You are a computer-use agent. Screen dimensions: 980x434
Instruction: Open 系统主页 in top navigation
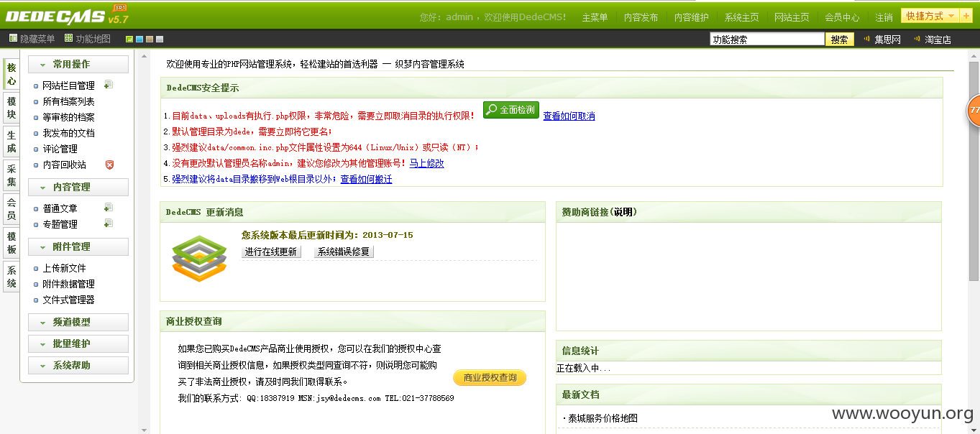click(741, 17)
